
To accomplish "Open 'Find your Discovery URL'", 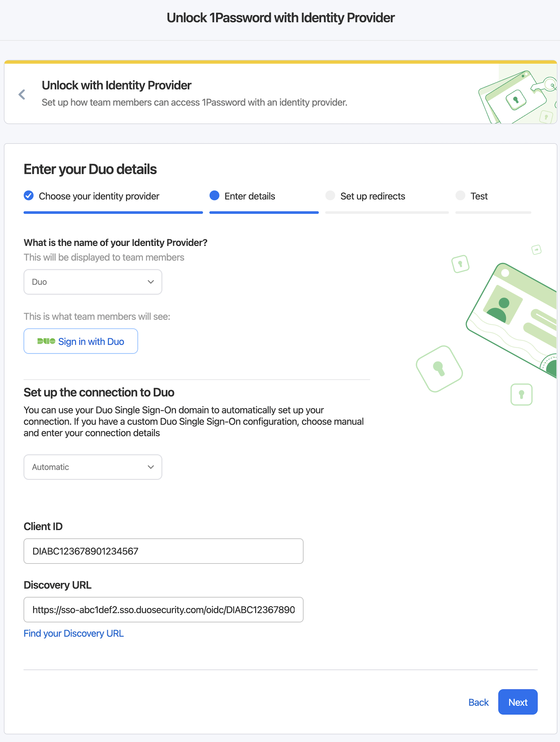I will (73, 633).
